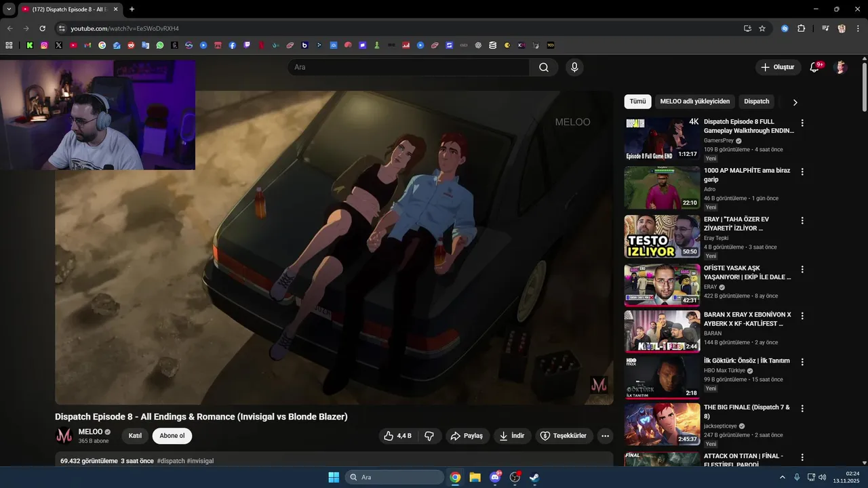
Task: Click the taskbar volume icon
Action: click(x=823, y=477)
